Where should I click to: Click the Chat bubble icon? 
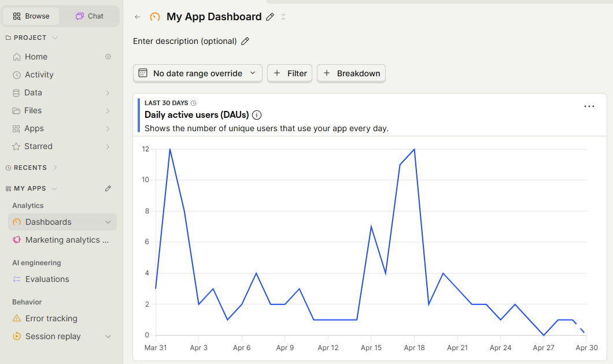click(80, 16)
